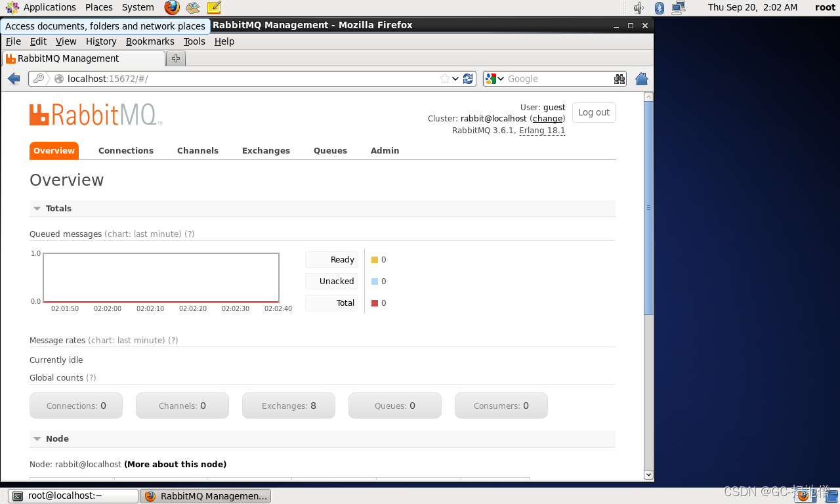Click the blue Unacked color swatch
Image resolution: width=840 pixels, height=504 pixels.
(375, 282)
